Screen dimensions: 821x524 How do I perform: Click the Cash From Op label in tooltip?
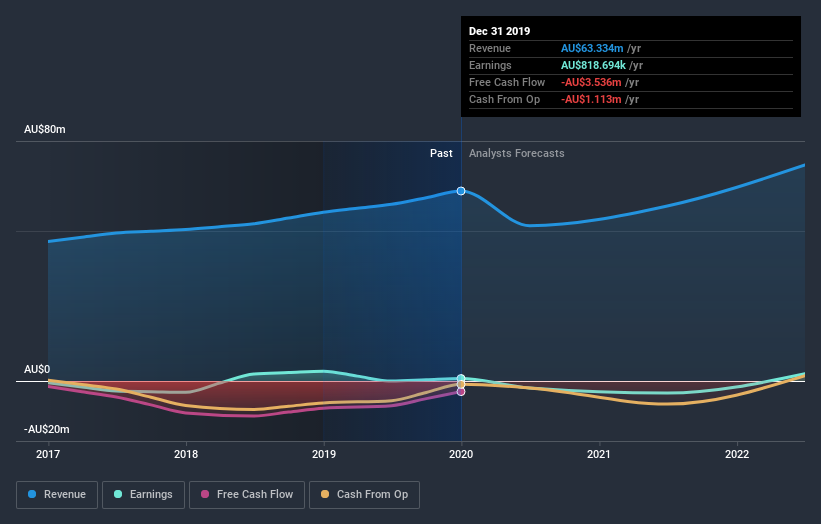pyautogui.click(x=504, y=99)
